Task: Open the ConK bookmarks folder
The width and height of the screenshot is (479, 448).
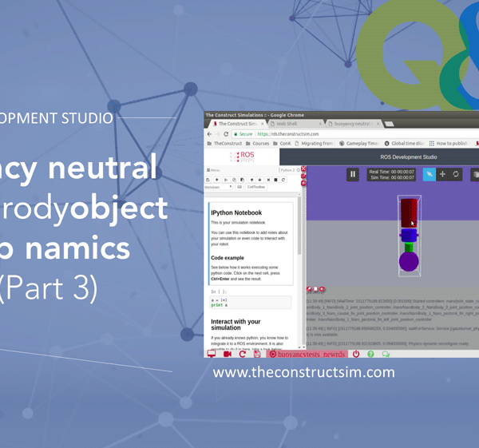Action: click(x=282, y=143)
